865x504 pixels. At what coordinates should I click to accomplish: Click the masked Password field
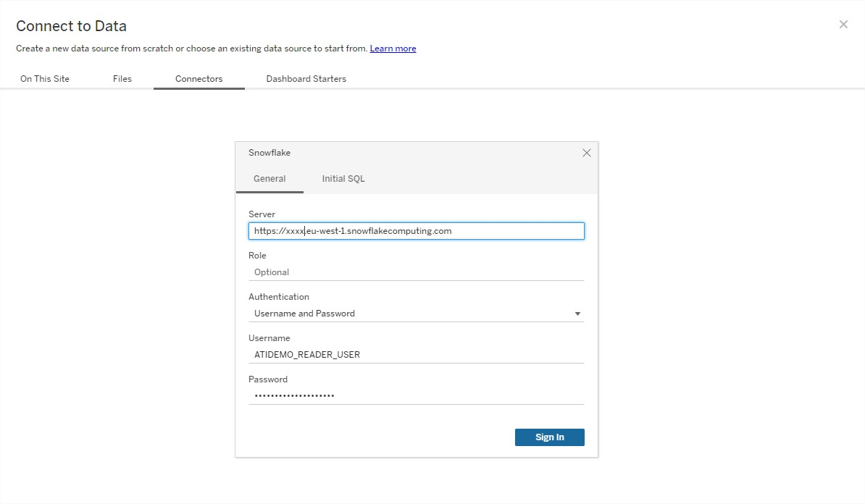point(416,396)
